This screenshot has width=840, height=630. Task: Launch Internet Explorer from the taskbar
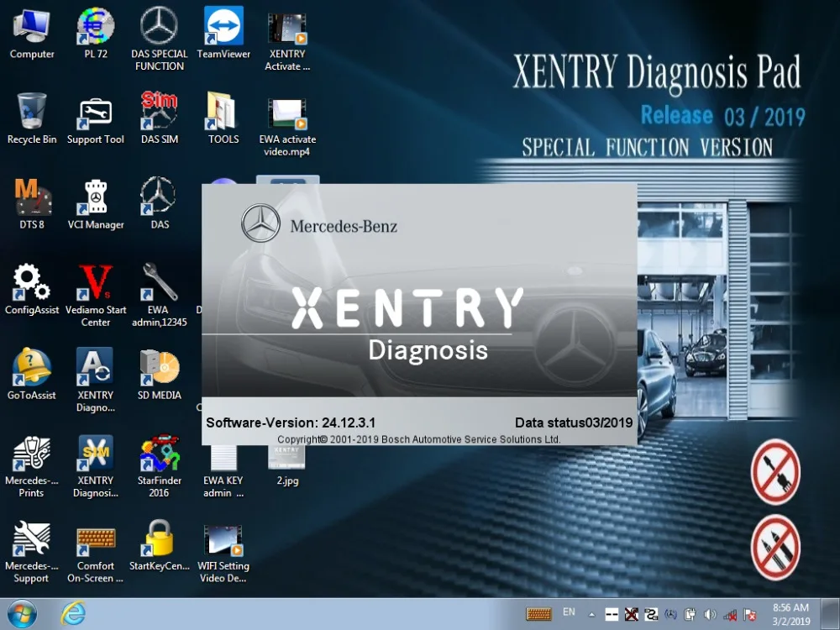[73, 614]
